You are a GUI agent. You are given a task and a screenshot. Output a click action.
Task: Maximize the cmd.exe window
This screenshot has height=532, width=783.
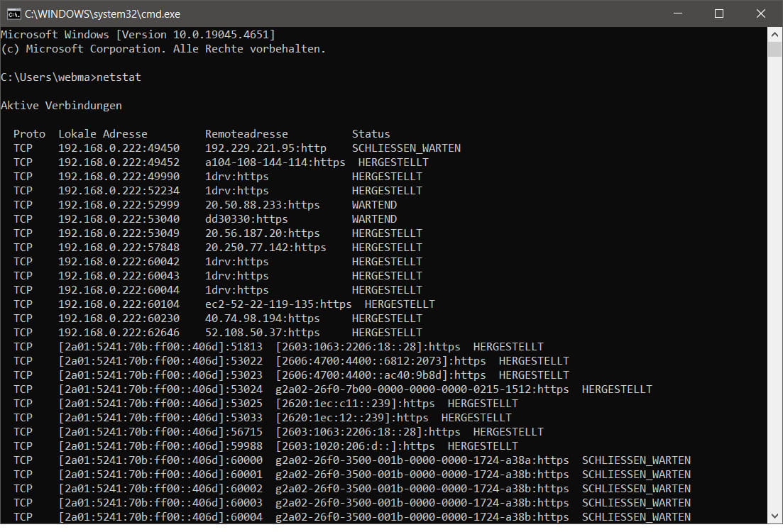[718, 13]
